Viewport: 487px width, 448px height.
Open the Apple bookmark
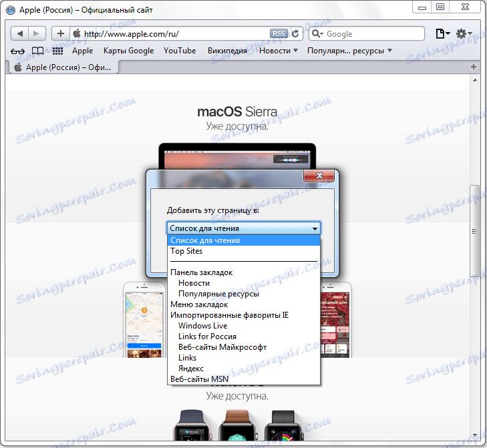83,51
